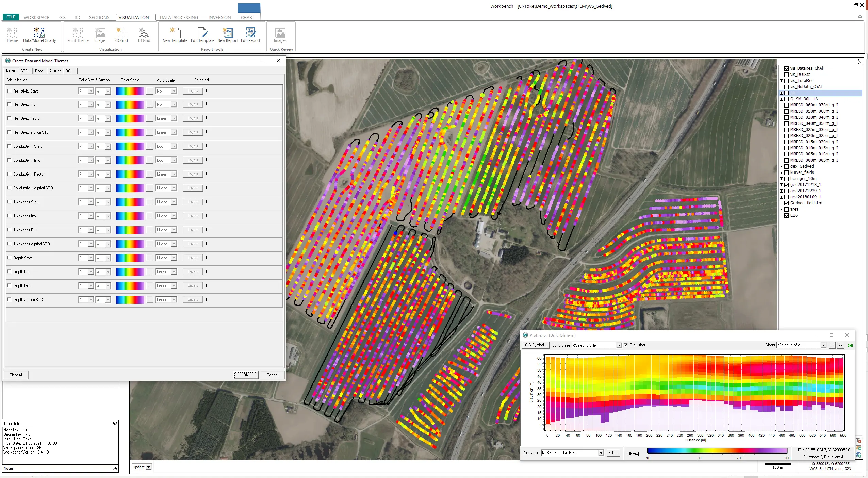Go to next profile with >> button
Viewport: 868px width, 478px height.
[840, 345]
